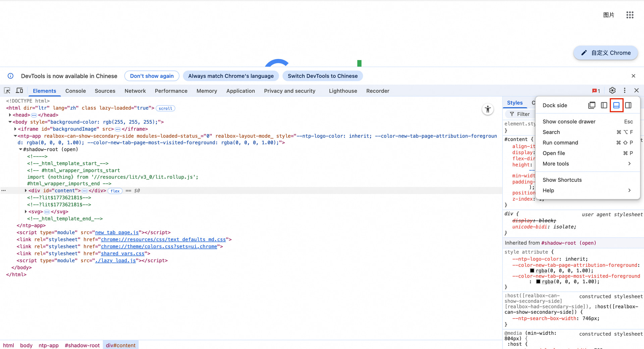Expand the div#content node
Viewport: 644px width, 349px height.
point(26,191)
